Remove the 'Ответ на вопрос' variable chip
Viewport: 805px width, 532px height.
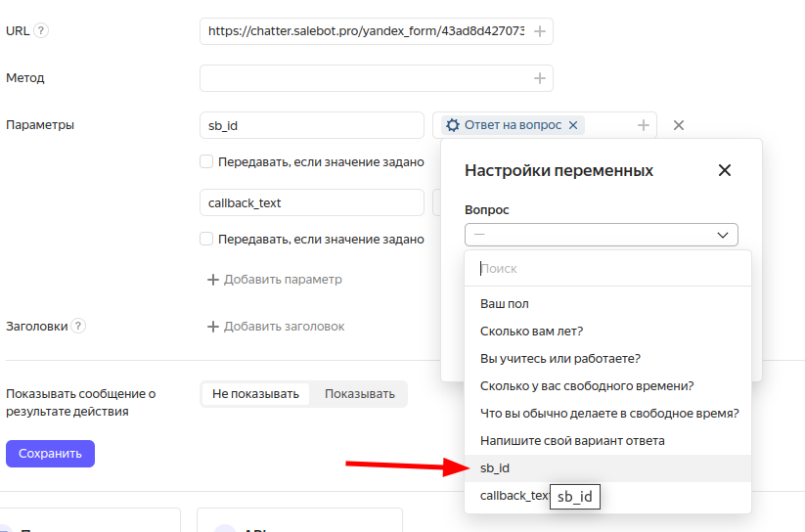click(573, 125)
